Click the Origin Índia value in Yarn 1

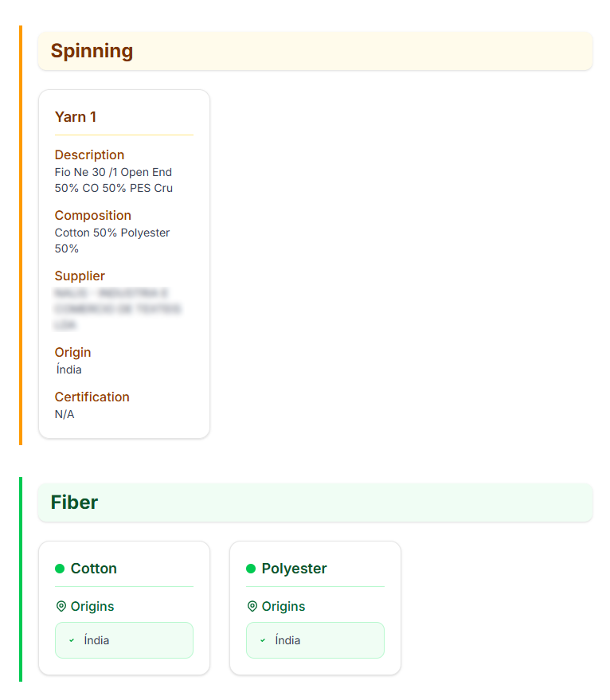coord(69,370)
